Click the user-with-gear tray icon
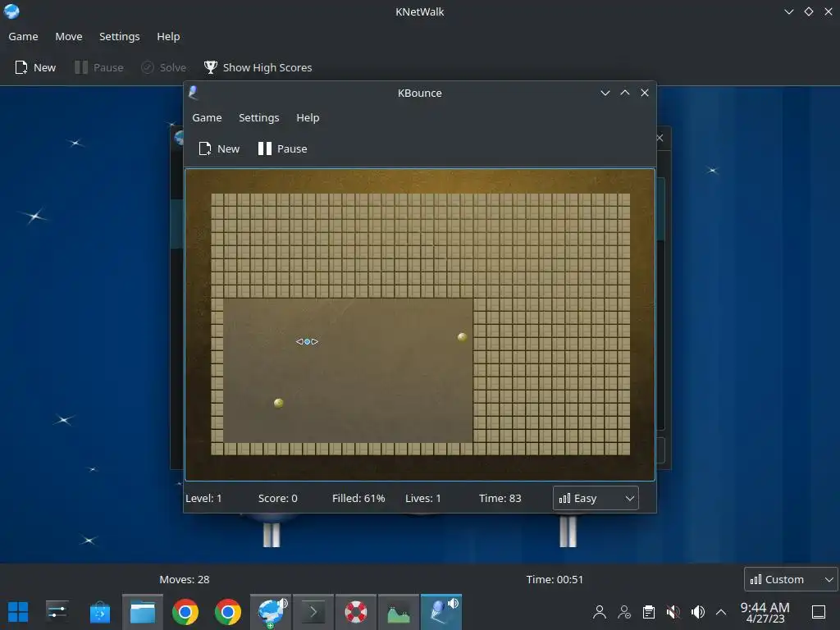 [x=624, y=612]
